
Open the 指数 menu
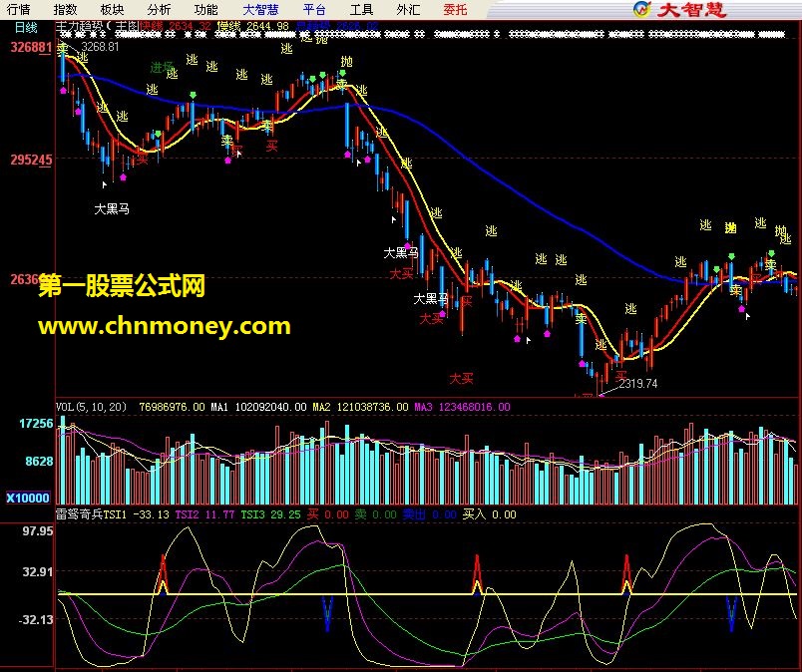click(x=65, y=9)
